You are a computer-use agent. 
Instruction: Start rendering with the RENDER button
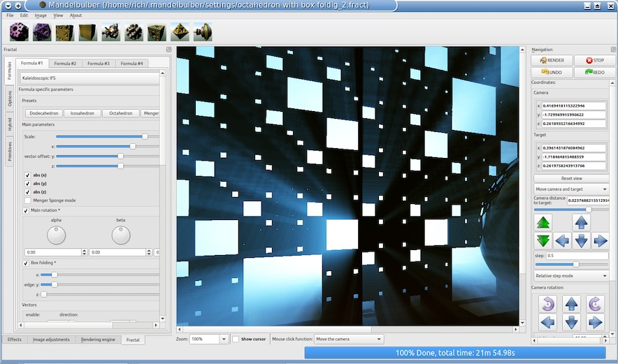(x=552, y=60)
